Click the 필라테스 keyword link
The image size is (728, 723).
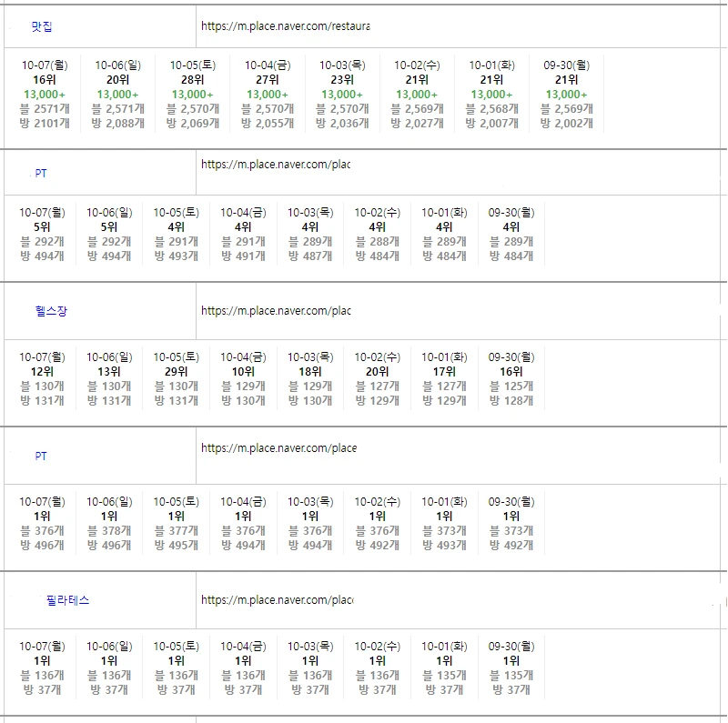point(67,600)
